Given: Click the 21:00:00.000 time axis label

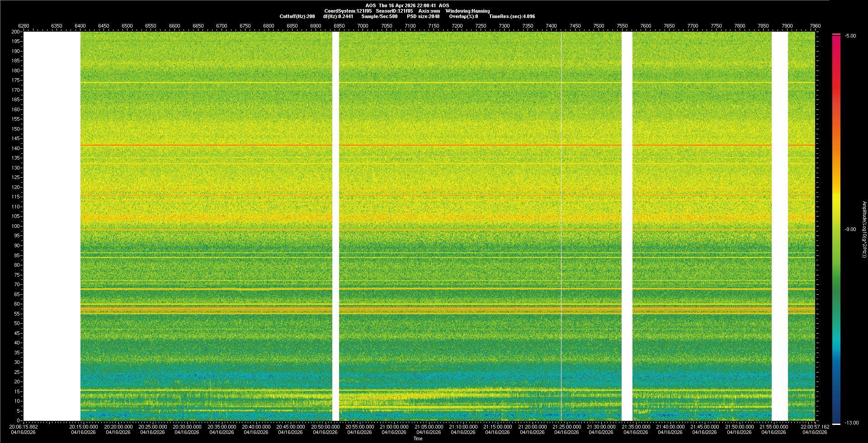Looking at the screenshot, I should [x=394, y=427].
